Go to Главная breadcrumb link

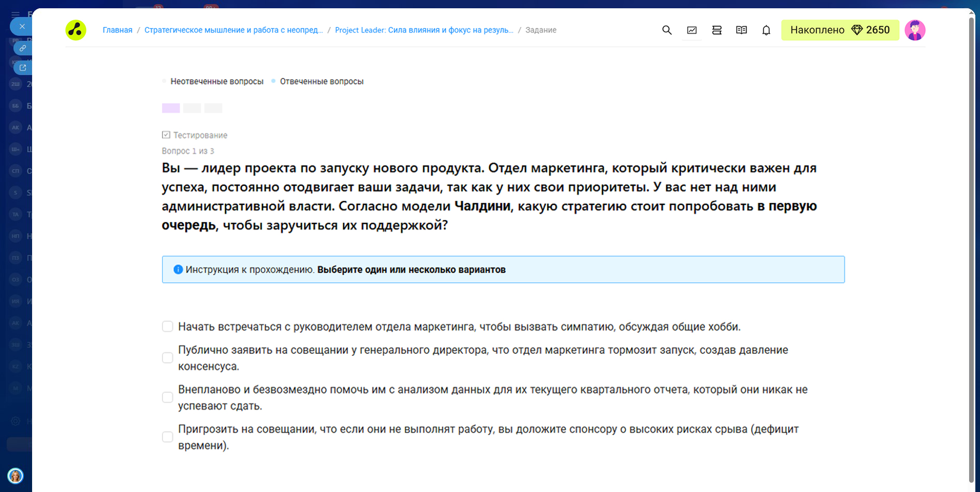[x=118, y=30]
